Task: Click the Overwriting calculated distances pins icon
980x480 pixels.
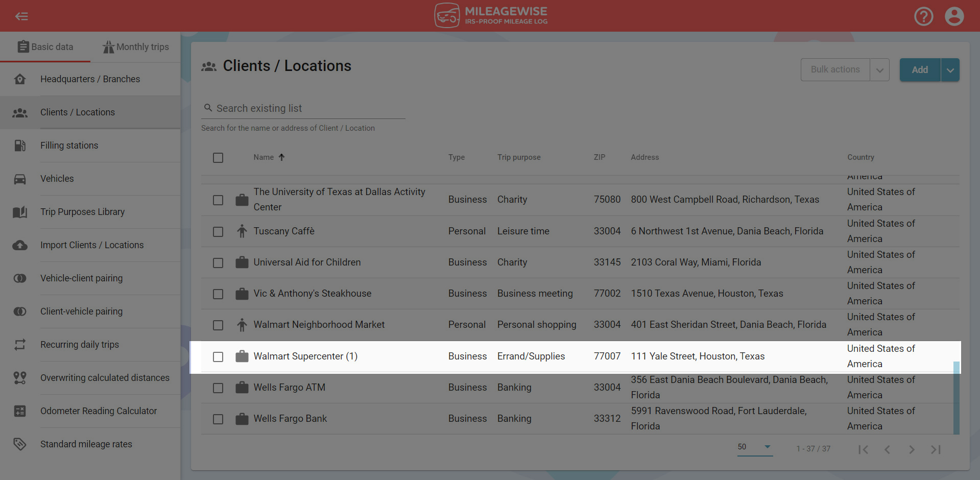Action: click(x=20, y=378)
